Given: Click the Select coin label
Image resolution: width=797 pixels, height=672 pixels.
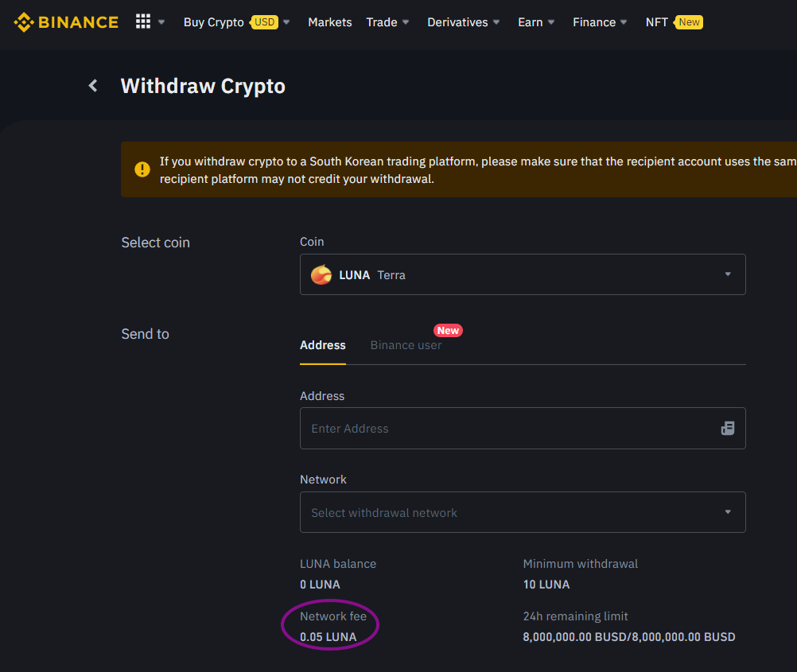Looking at the screenshot, I should [156, 243].
